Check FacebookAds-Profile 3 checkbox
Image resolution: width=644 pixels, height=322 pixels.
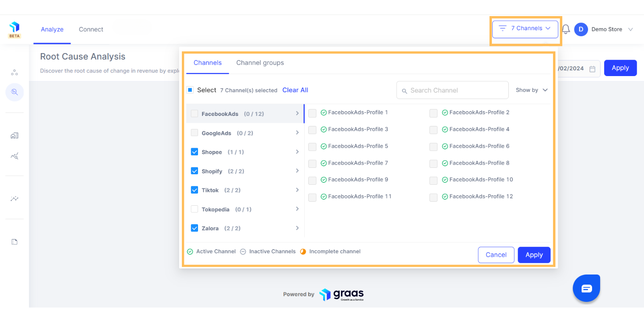(312, 130)
